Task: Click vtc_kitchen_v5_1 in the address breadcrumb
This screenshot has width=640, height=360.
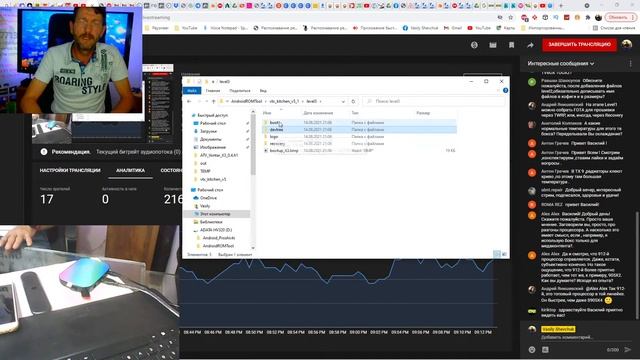Action: (x=284, y=101)
